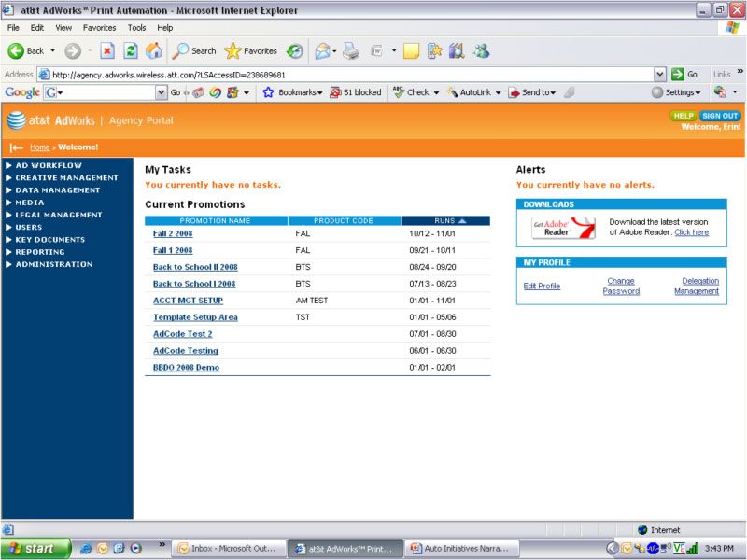747x560 pixels.
Task: Click the Search magnifier icon
Action: [181, 51]
